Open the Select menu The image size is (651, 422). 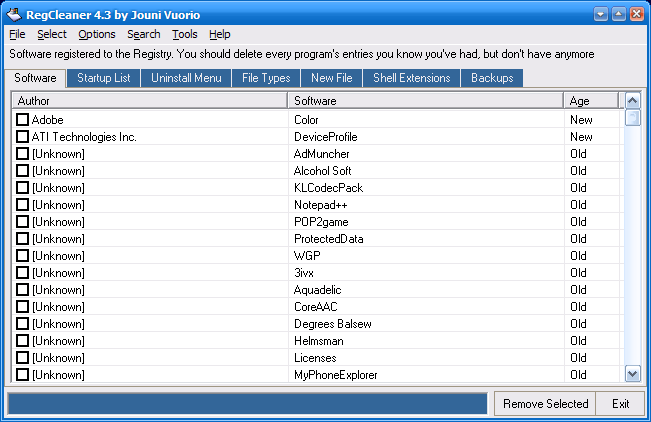[52, 34]
